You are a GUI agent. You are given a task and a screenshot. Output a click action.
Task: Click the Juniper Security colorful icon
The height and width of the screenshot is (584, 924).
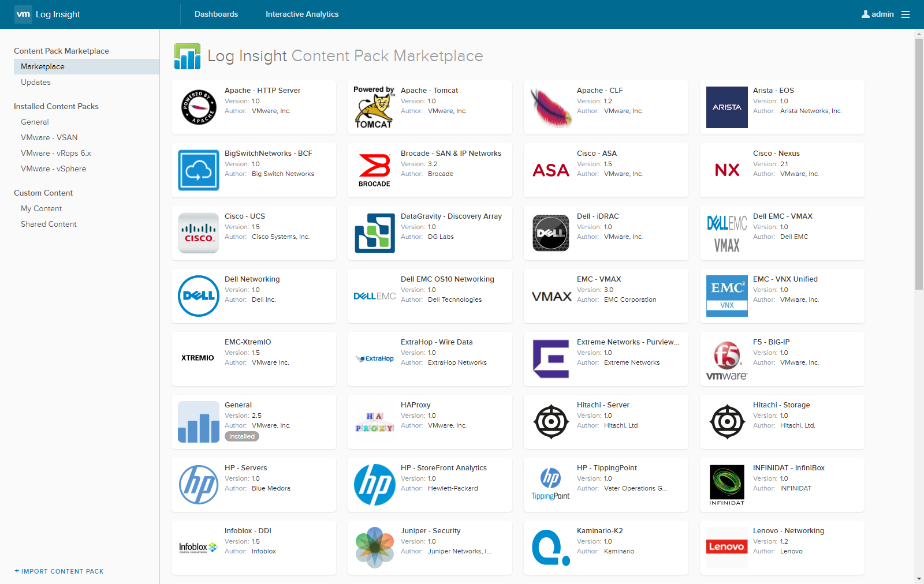point(374,547)
